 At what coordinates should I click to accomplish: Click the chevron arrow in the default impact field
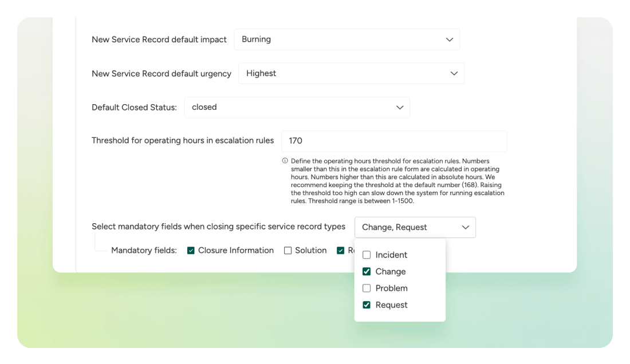pos(449,39)
